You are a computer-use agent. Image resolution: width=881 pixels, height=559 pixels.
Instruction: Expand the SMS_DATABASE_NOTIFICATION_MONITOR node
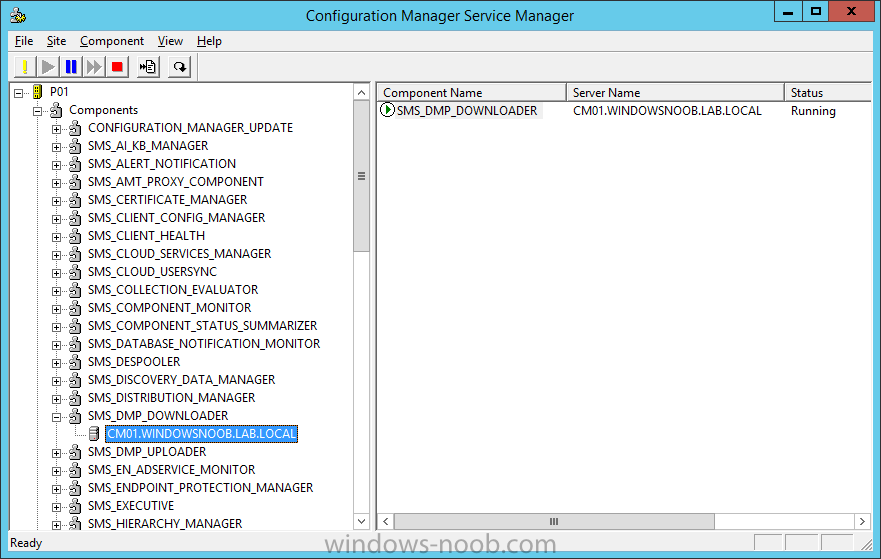tap(56, 345)
